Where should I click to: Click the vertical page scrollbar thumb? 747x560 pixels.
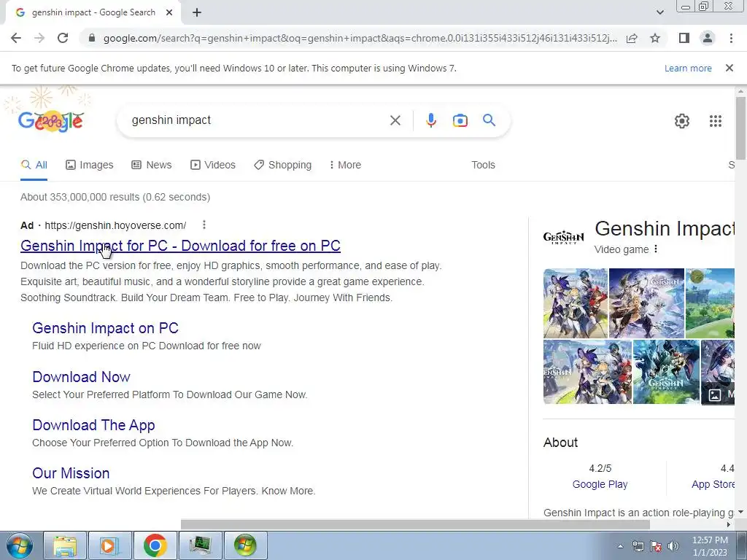click(740, 128)
